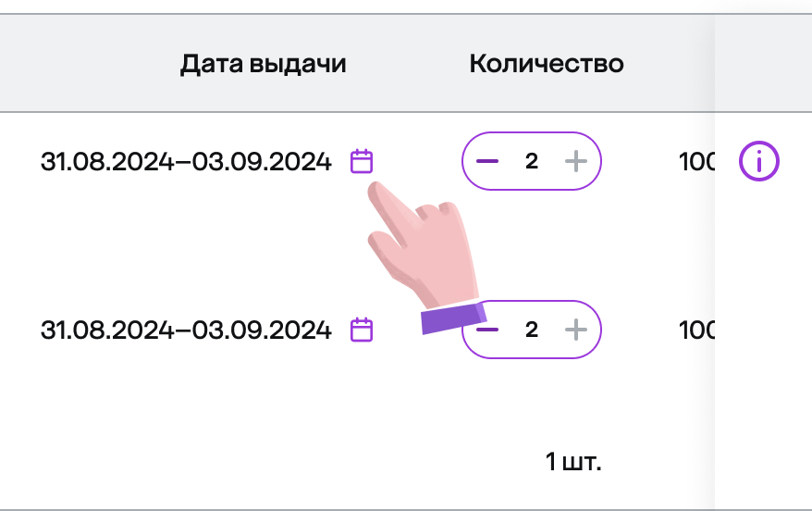Viewport: 812px width, 511px height.
Task: Click the 1 шт. total label
Action: tap(573, 461)
